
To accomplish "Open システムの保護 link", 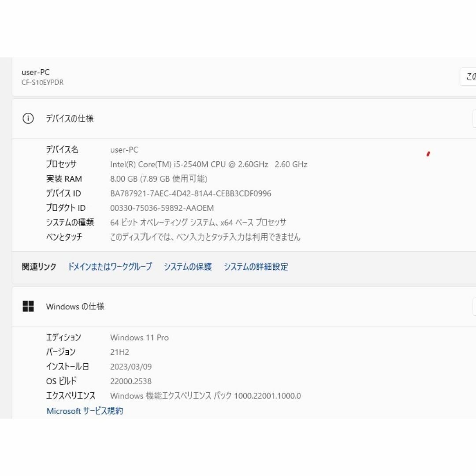I will click(x=188, y=267).
